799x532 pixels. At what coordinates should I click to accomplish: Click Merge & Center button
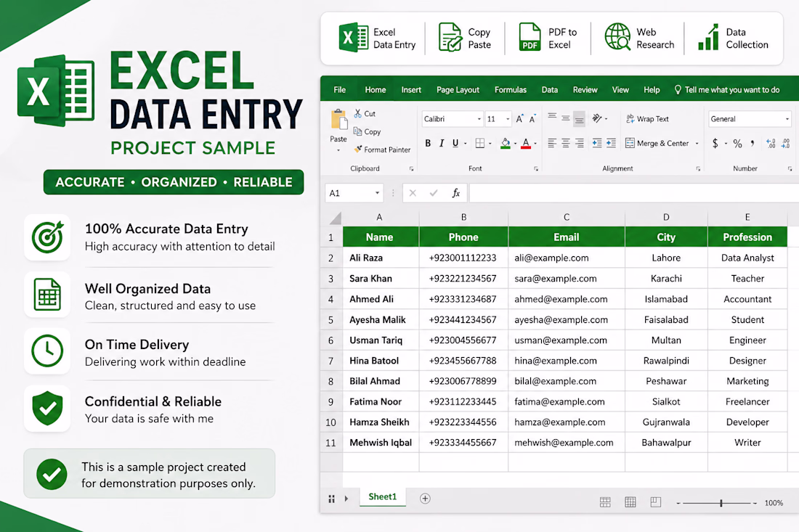(x=657, y=143)
